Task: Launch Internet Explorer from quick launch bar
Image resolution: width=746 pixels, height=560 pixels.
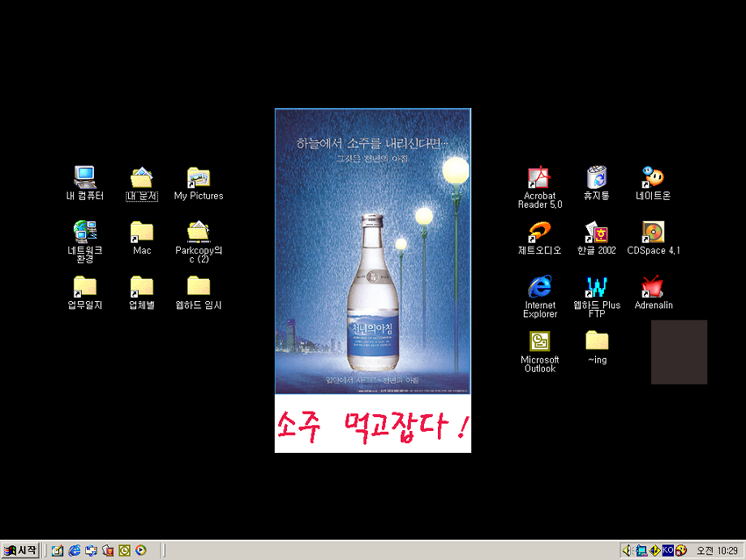Action: click(x=75, y=550)
